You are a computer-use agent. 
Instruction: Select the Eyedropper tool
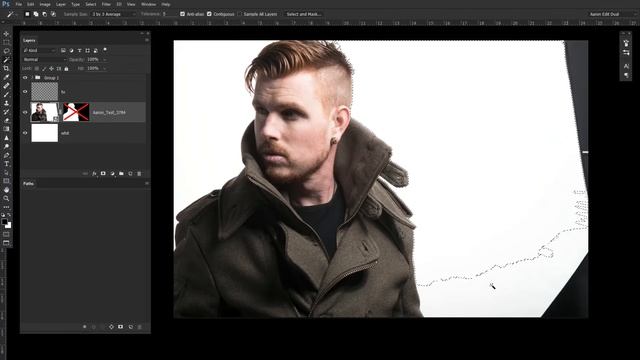pos(6,77)
